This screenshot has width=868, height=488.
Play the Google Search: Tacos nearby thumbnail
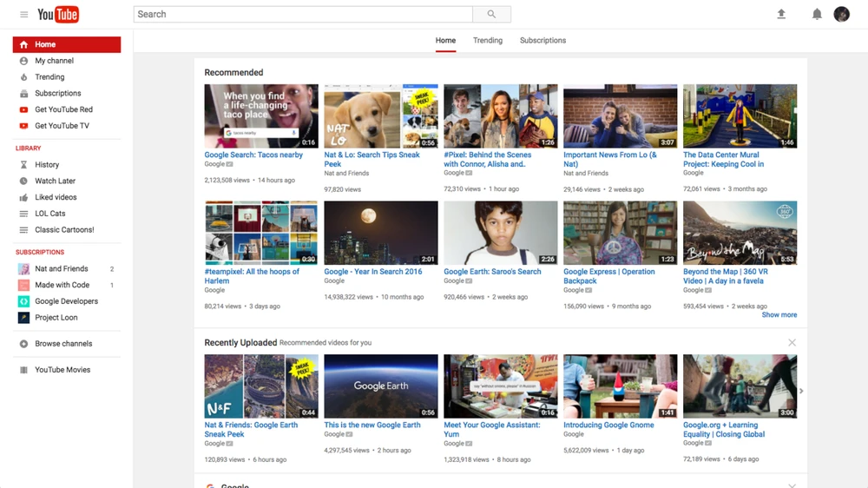point(261,116)
